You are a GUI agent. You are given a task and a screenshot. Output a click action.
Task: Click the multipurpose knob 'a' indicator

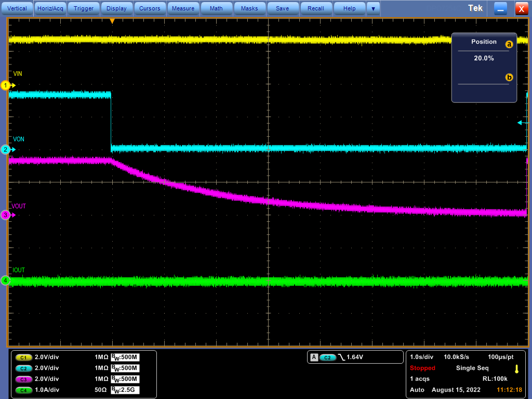pyautogui.click(x=509, y=45)
